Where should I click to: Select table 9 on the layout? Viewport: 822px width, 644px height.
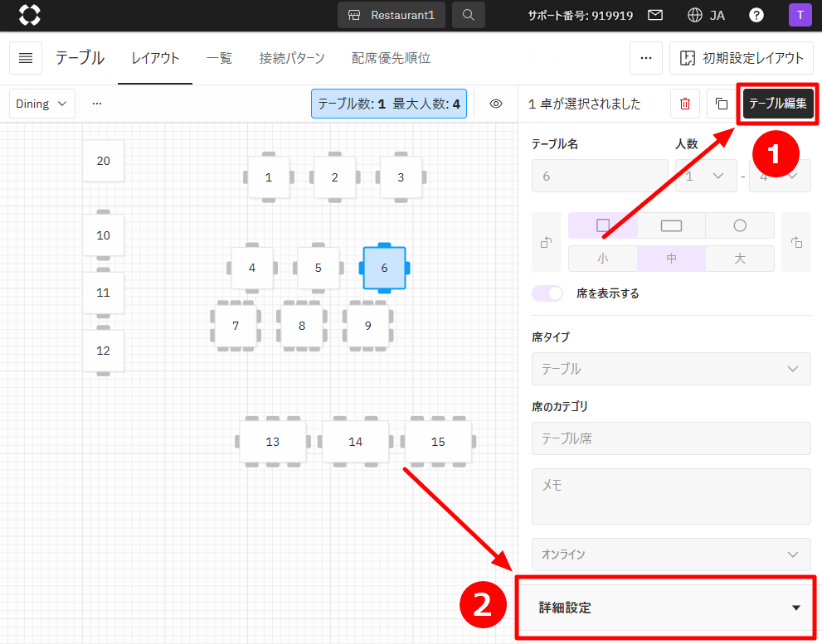coord(367,326)
